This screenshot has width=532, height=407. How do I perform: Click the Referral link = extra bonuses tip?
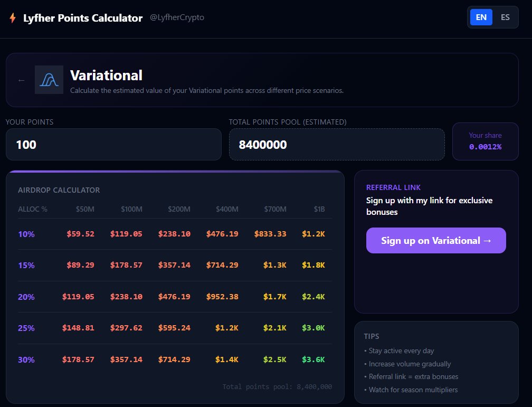(x=414, y=377)
